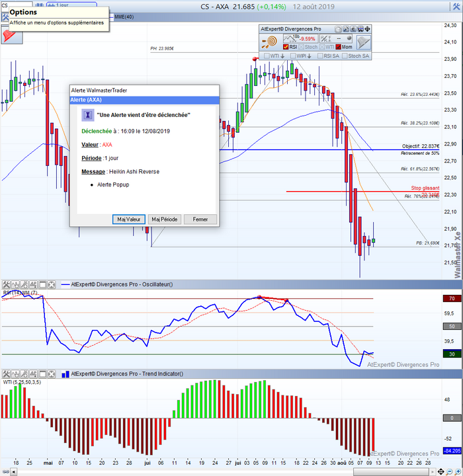Click the RSI 30 level label

coord(452,354)
